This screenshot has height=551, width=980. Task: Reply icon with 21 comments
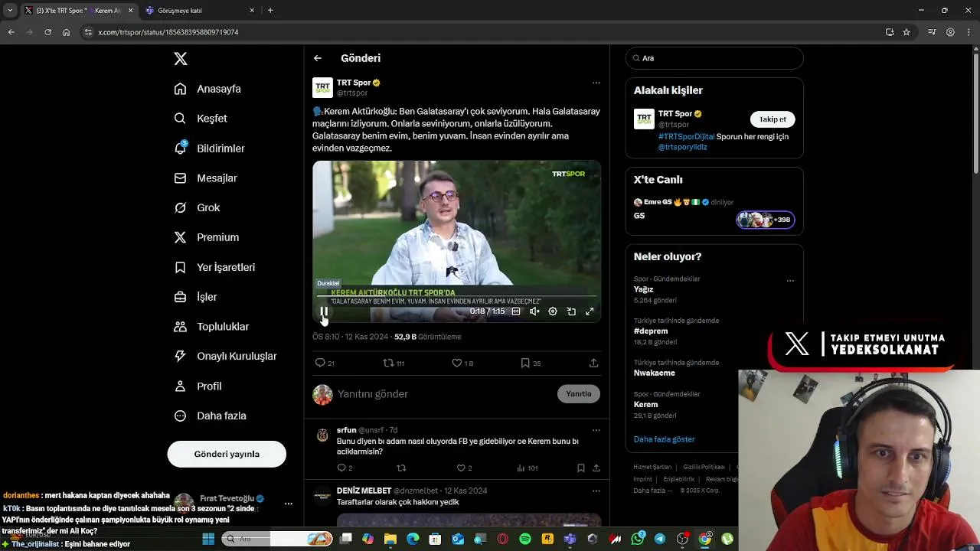[325, 363]
